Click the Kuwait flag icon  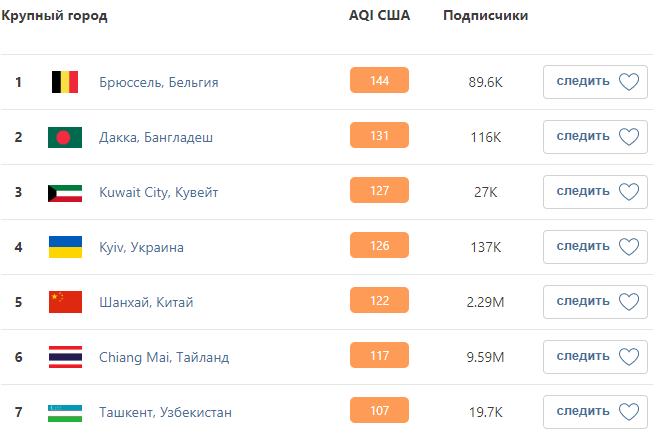(x=65, y=193)
